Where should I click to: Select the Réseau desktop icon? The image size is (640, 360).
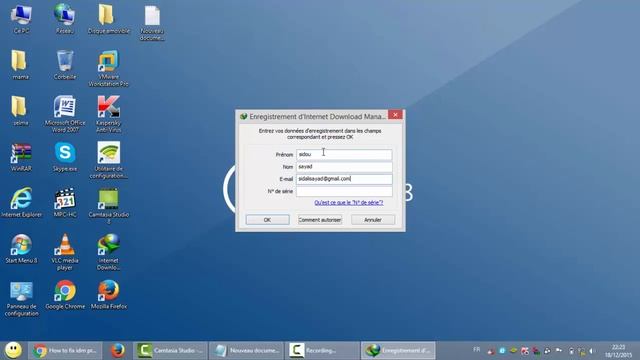[x=64, y=19]
